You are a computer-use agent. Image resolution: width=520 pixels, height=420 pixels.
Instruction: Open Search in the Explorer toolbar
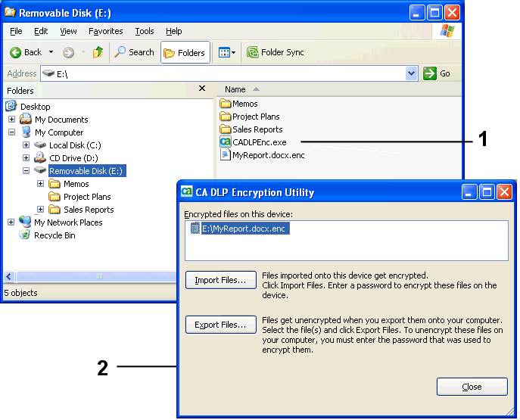(134, 52)
